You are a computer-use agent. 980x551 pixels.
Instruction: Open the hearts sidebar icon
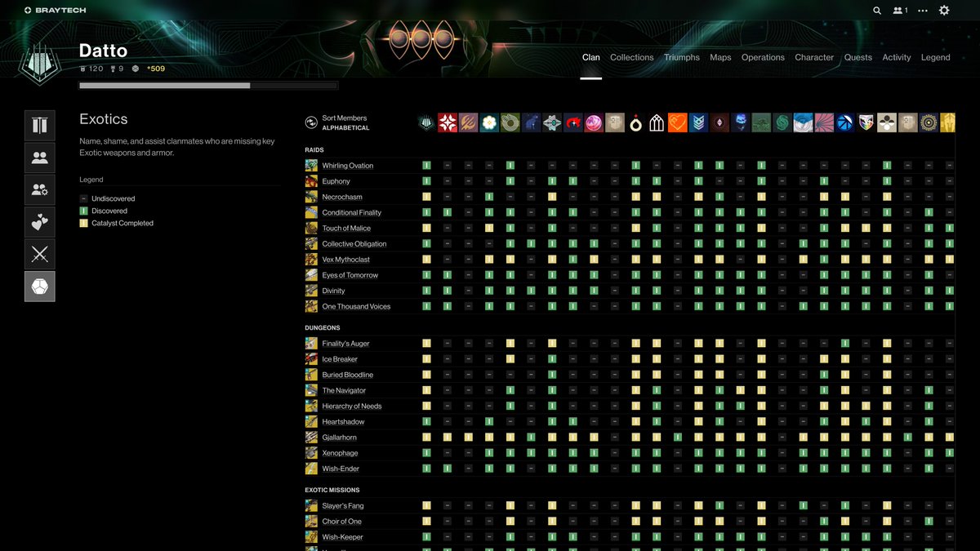click(x=40, y=222)
